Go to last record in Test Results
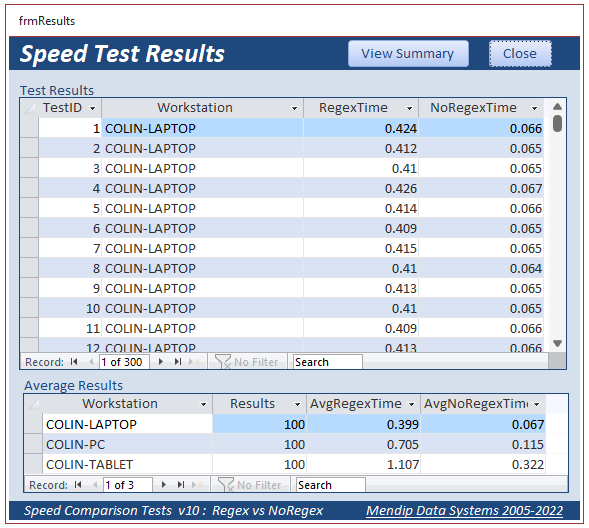This screenshot has height=528, width=589. pos(178,362)
